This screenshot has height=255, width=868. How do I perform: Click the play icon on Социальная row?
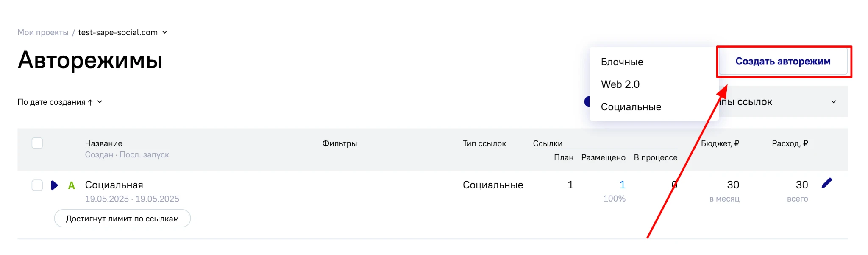click(x=54, y=185)
